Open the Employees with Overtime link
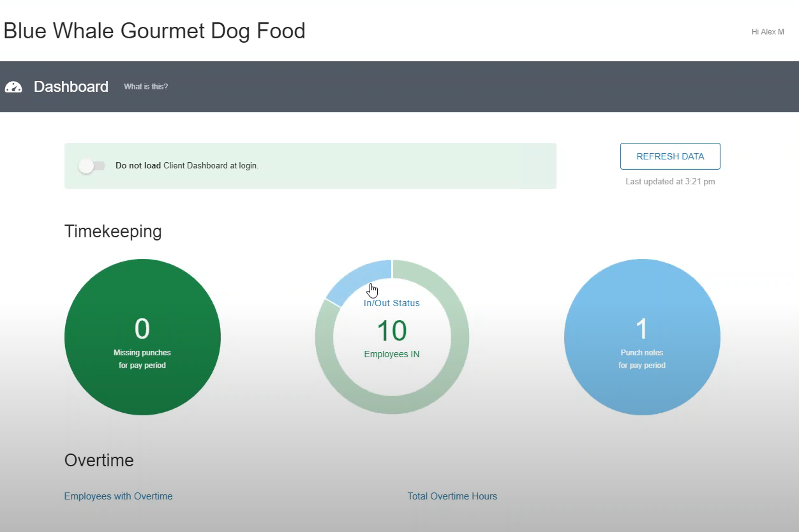This screenshot has width=799, height=532. point(118,496)
